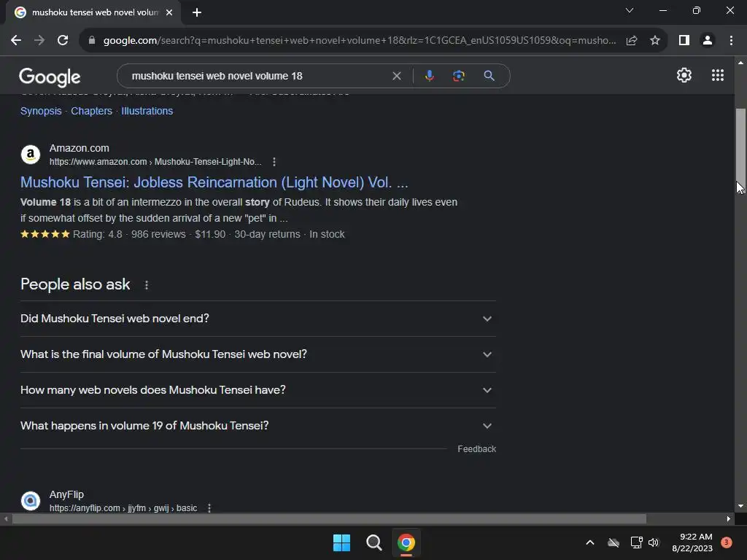Open new browser tab
Viewport: 747px width, 560px height.
(197, 12)
